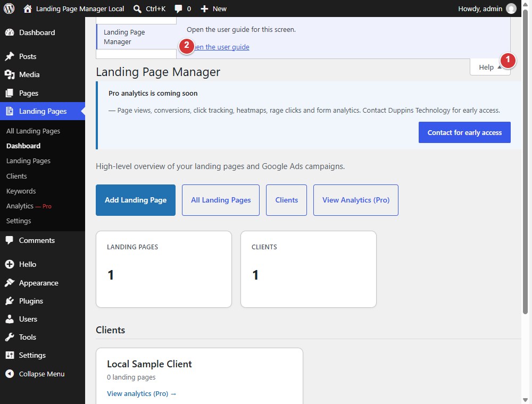
Task: Click the Comments speech bubble sidebar icon
Action: pos(10,240)
